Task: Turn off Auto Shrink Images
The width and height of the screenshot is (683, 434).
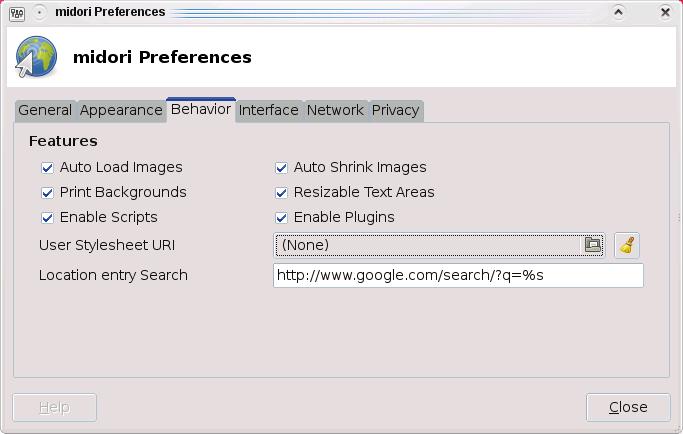Action: [281, 168]
